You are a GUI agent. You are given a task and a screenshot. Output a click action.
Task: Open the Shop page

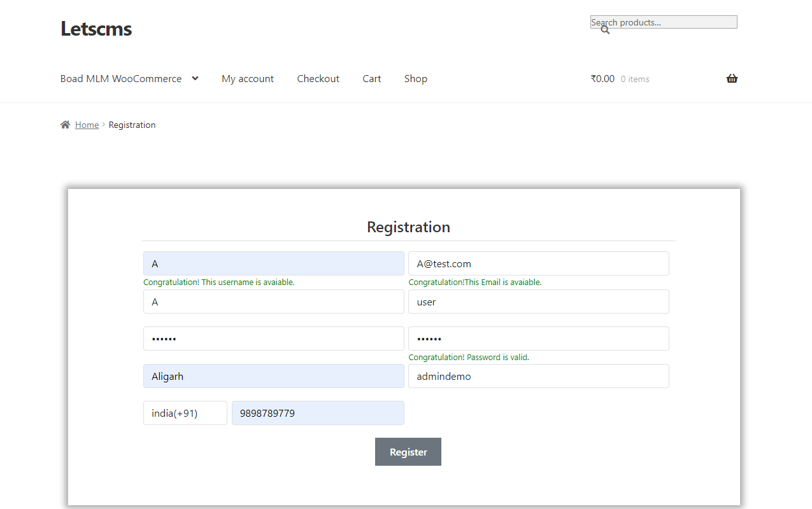415,78
